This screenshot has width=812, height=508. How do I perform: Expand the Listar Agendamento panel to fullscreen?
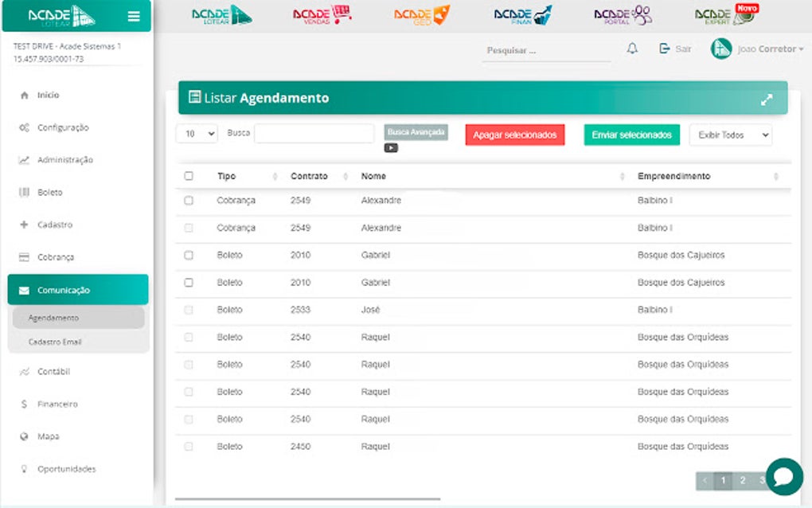767,100
